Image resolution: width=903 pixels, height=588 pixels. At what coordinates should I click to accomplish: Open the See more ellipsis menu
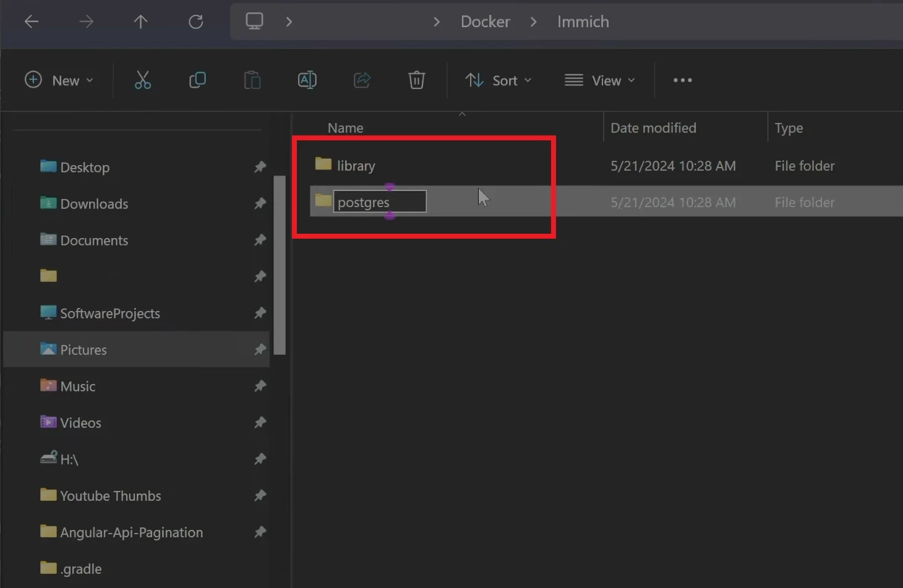[x=683, y=80]
